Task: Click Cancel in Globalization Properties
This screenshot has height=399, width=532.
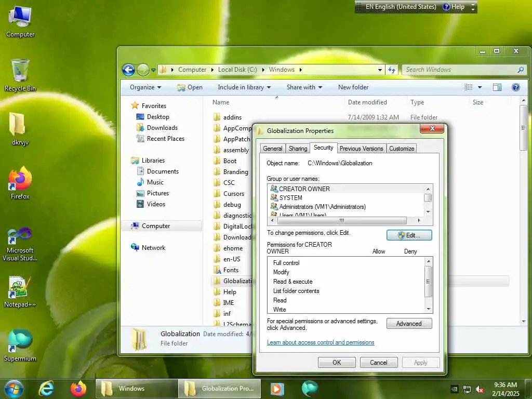Action: coord(379,362)
